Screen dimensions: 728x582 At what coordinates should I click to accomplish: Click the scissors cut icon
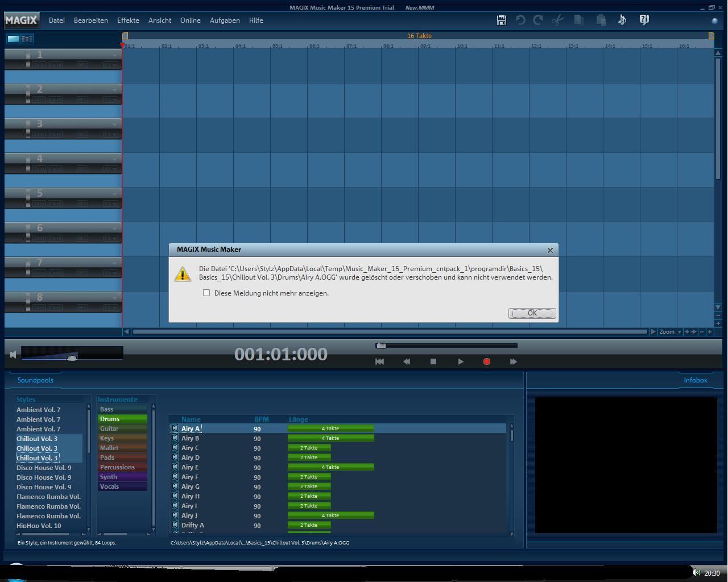[x=557, y=20]
